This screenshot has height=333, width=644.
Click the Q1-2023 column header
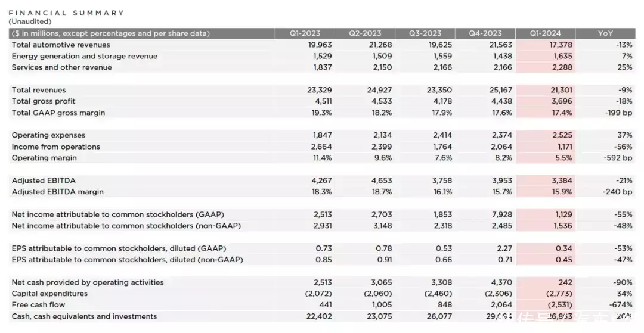[305, 33]
